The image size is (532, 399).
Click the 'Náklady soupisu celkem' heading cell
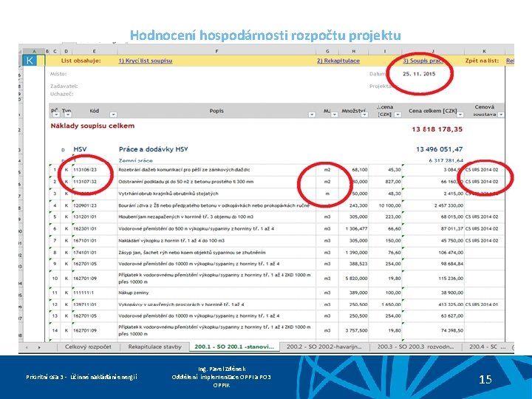click(x=92, y=126)
